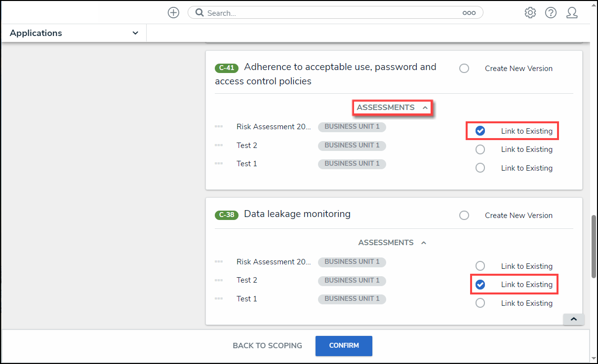Click the Confirm button
Image resolution: width=598 pixels, height=364 pixels.
tap(344, 346)
